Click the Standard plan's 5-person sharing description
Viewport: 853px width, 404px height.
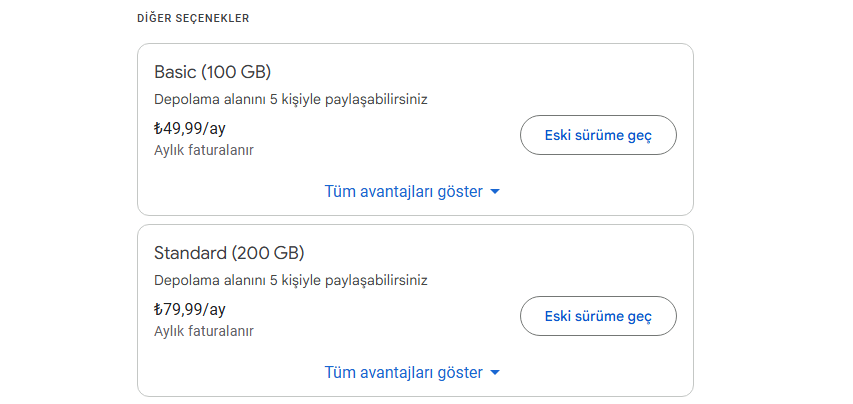pyautogui.click(x=297, y=280)
